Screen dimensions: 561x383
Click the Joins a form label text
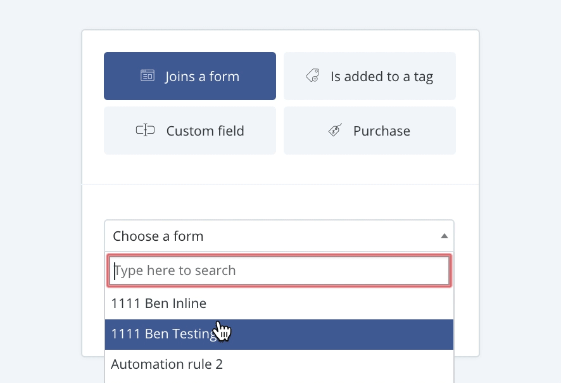(x=202, y=77)
